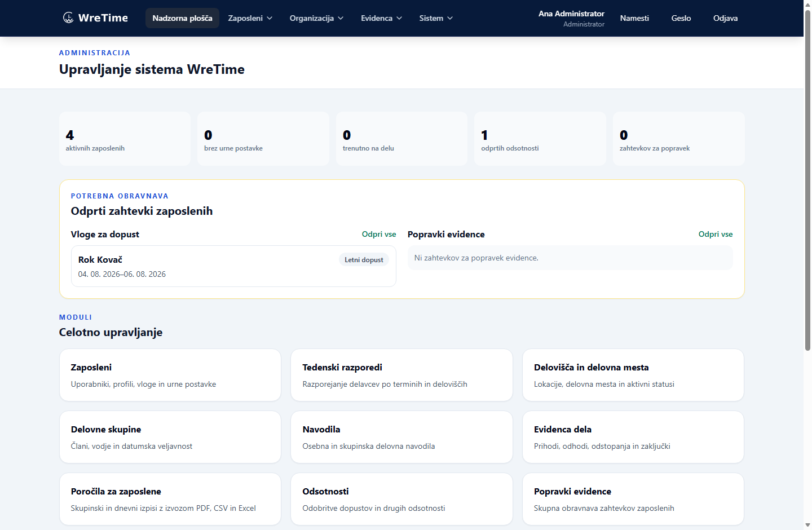Click the page vertical scrollbar
The height and width of the screenshot is (530, 812).
[x=807, y=180]
